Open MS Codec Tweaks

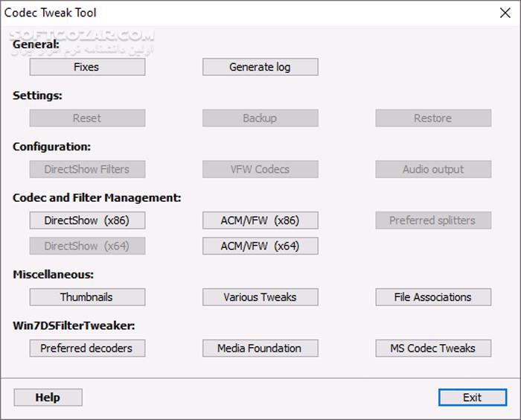[x=433, y=349]
